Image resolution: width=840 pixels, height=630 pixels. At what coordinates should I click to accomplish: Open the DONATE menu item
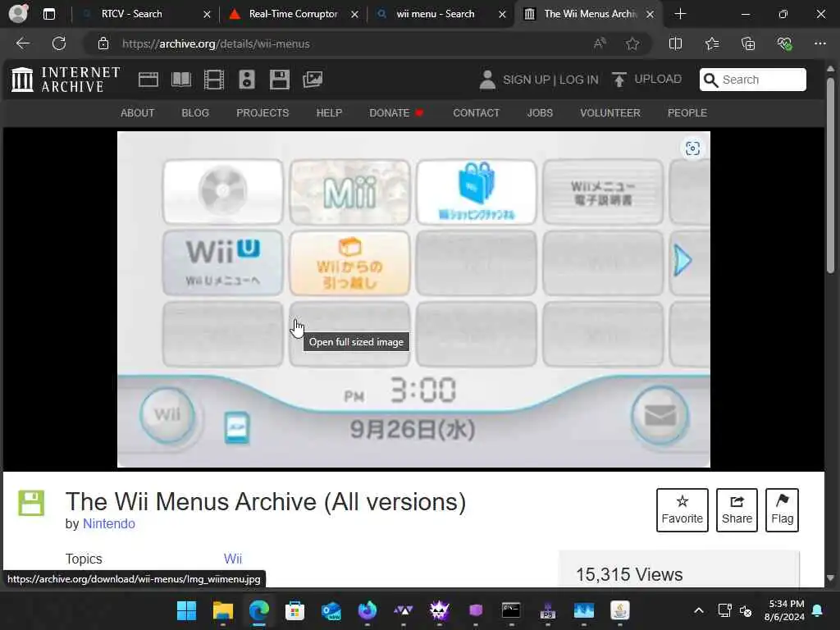coord(396,113)
